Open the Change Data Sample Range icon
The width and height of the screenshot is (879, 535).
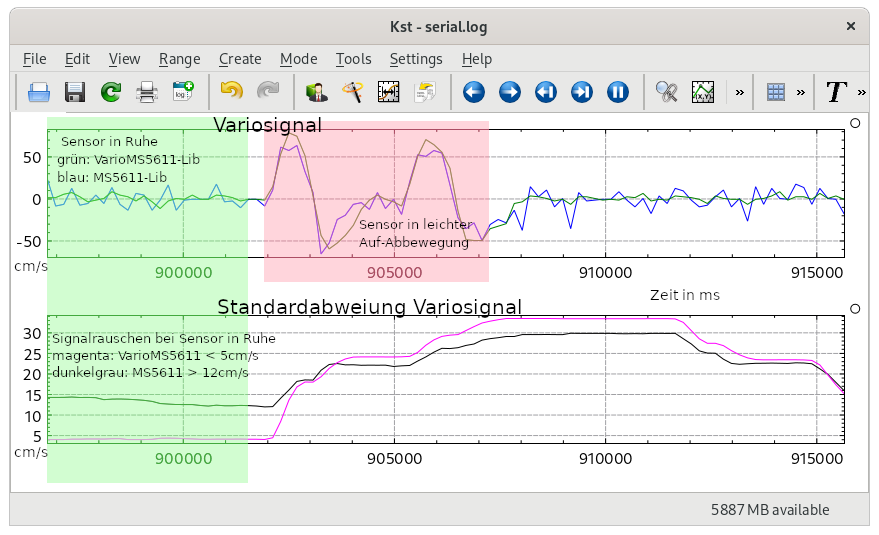(x=388, y=92)
